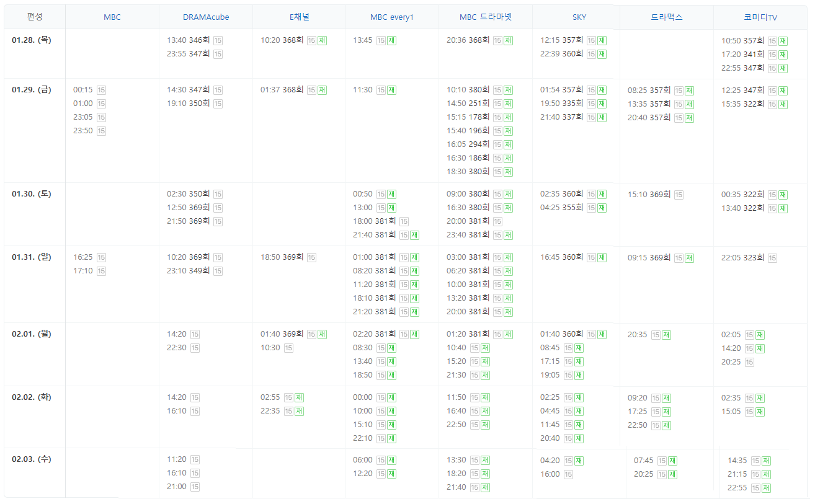Open the MBC every1 channel header link
This screenshot has width=815, height=504.
coord(392,17)
